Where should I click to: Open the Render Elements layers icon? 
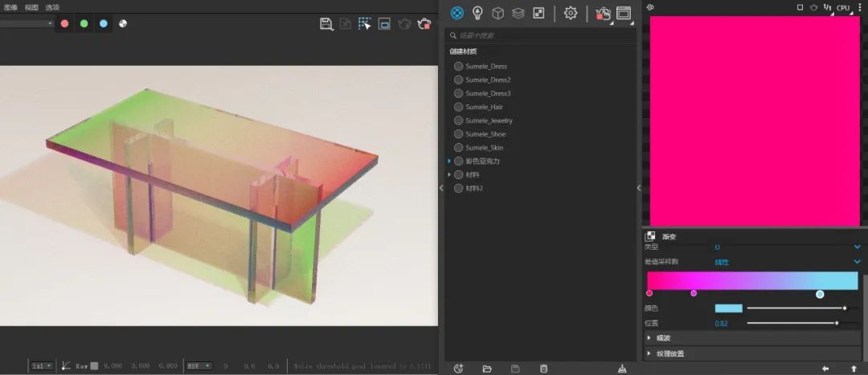tap(518, 13)
